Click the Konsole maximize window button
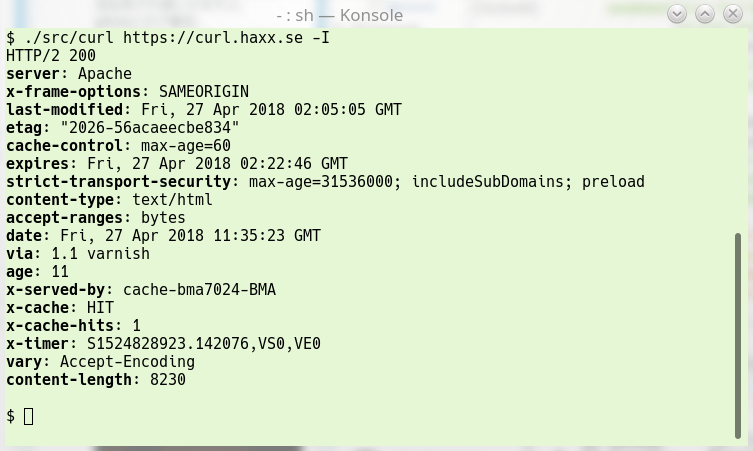The height and width of the screenshot is (451, 753). (705, 14)
